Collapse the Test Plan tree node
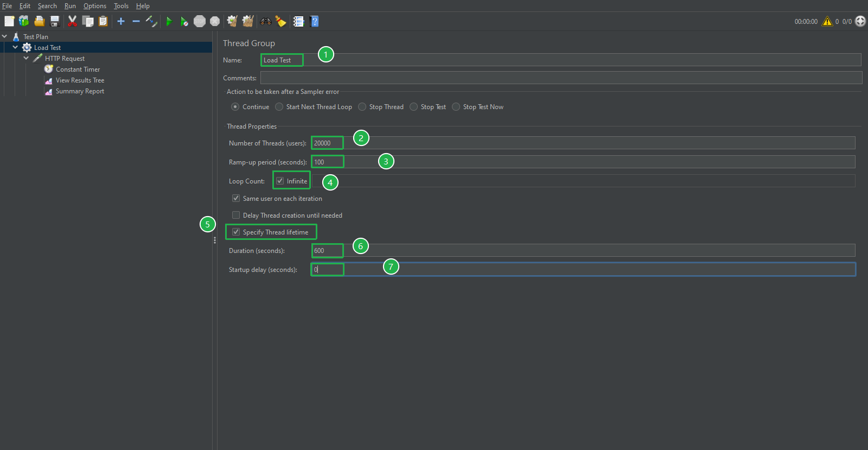 tap(4, 36)
